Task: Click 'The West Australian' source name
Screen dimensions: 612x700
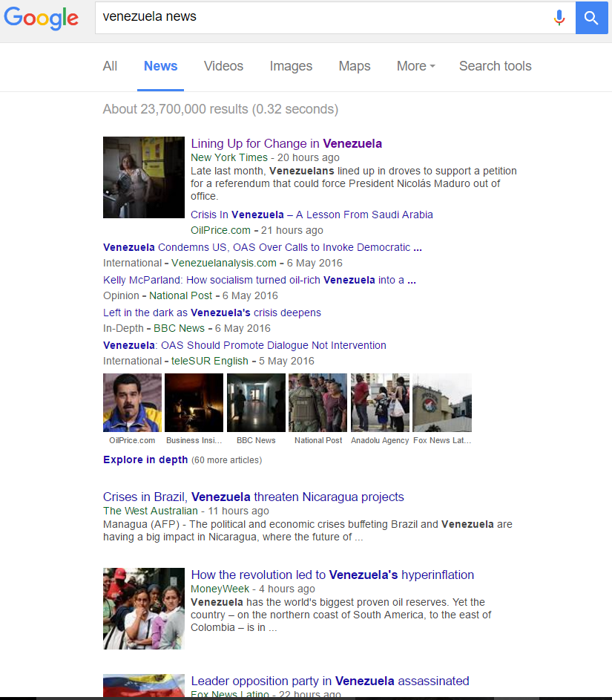Action: pos(151,511)
